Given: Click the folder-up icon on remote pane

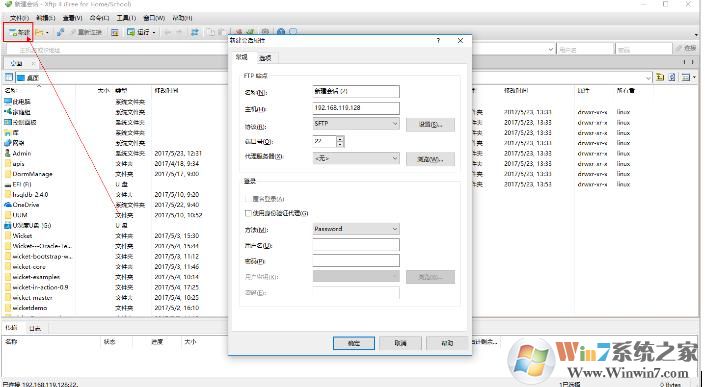Looking at the screenshot, I should 660,77.
